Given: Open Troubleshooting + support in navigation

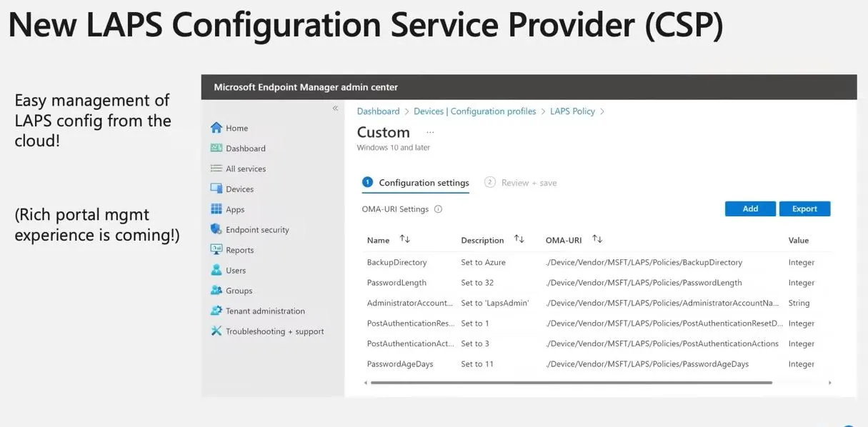Looking at the screenshot, I should click(x=275, y=332).
